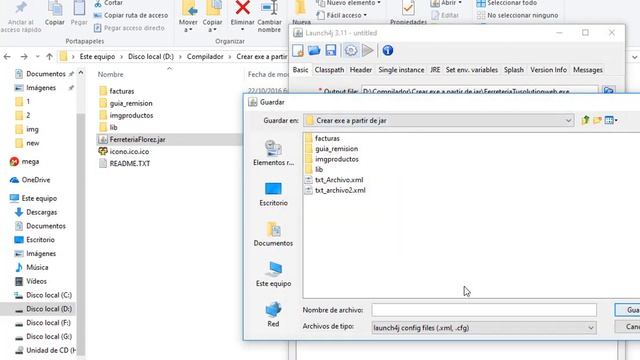Create new folder in Guardar dialog
This screenshot has width=640, height=360.
point(597,120)
